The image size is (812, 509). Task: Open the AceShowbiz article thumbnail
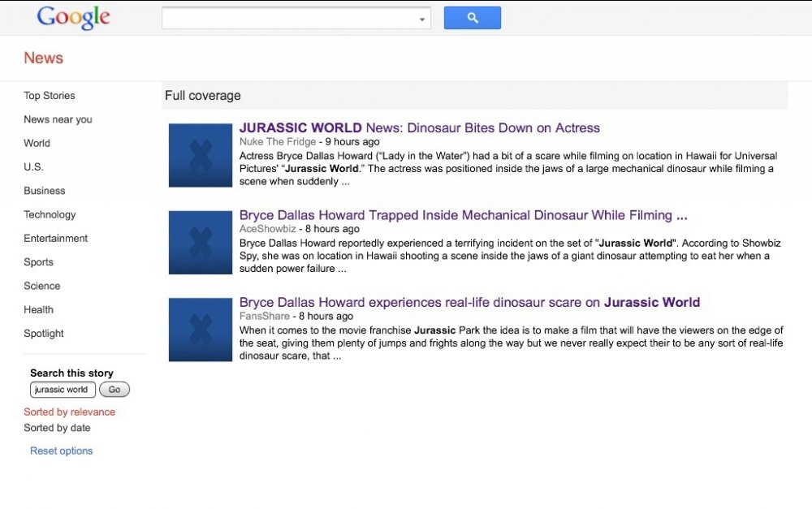200,243
